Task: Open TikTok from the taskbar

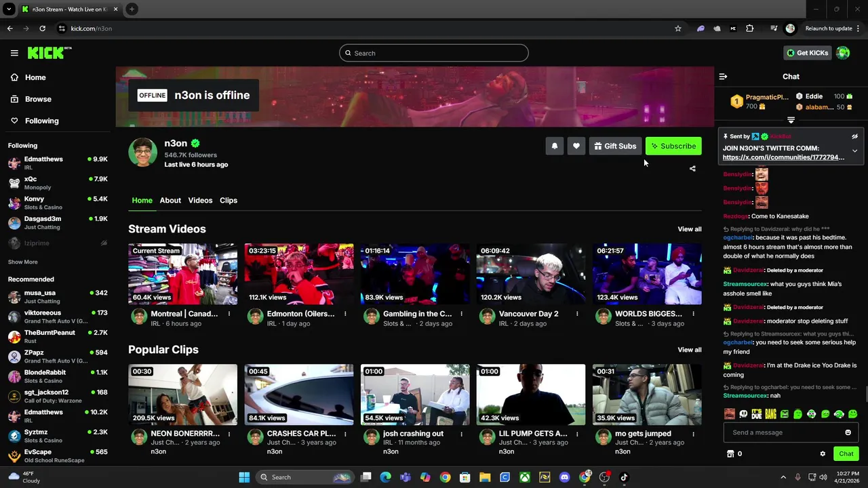Action: click(x=624, y=477)
